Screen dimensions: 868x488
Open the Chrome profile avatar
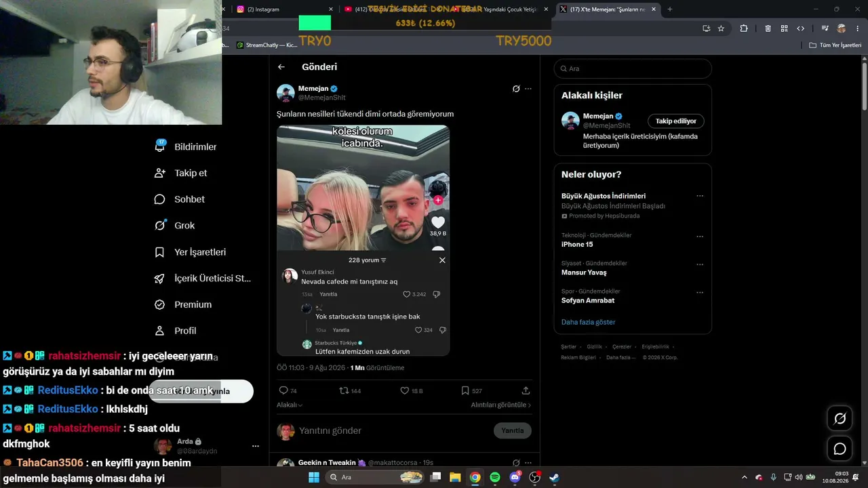[842, 28]
